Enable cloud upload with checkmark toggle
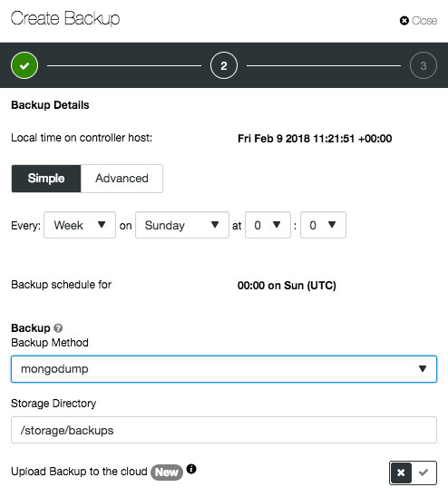This screenshot has height=497, width=448. point(424,473)
